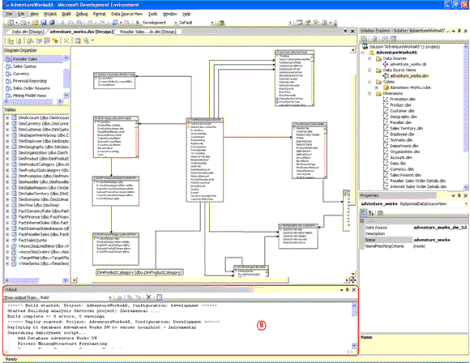Select Promotion.dim in Solution Explorer
The image size is (470, 363).
click(402, 99)
